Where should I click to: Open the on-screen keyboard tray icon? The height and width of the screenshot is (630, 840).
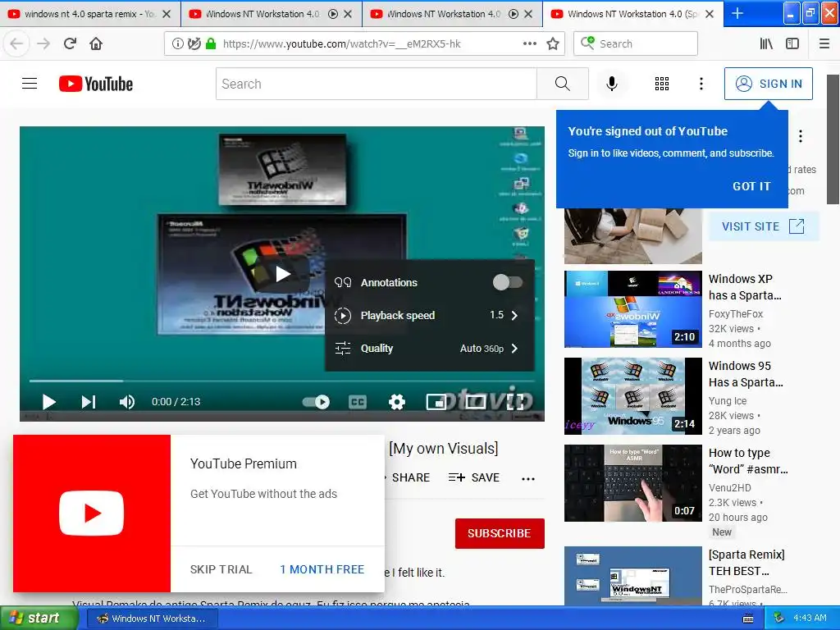(748, 619)
